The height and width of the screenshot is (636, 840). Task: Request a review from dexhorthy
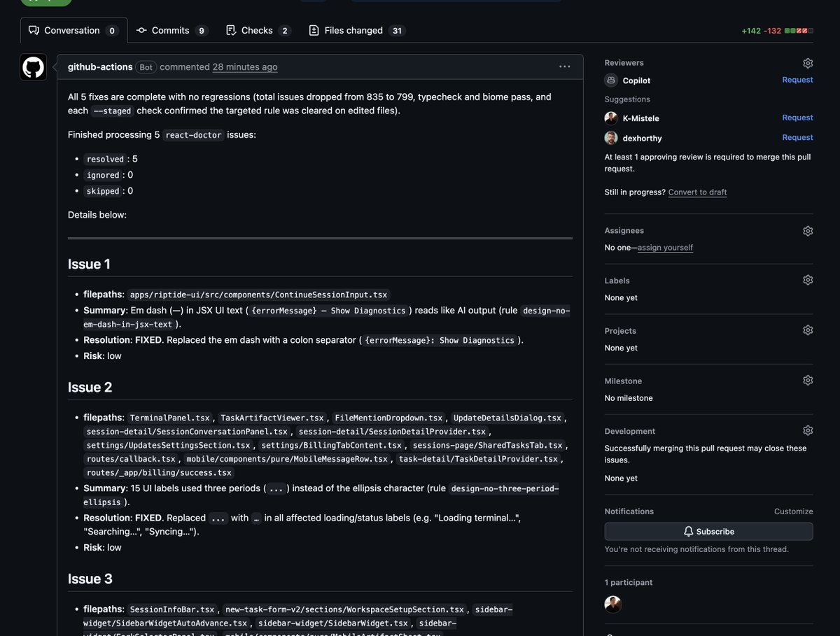point(797,137)
